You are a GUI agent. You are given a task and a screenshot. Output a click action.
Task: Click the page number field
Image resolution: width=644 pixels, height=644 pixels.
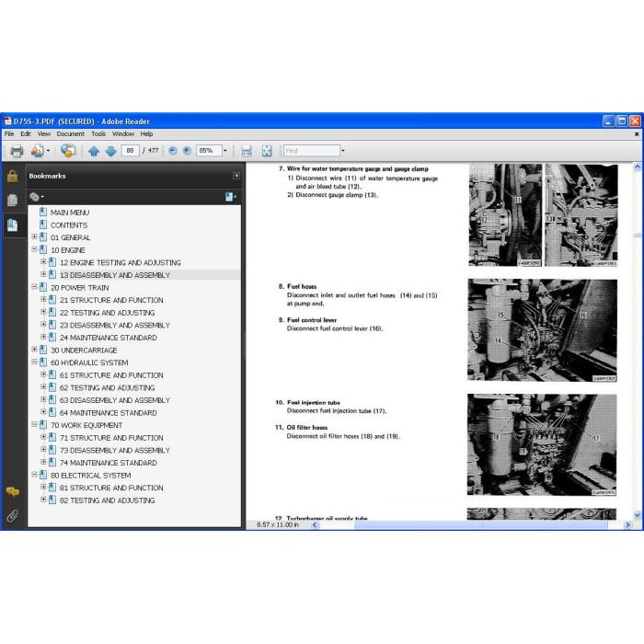(131, 151)
